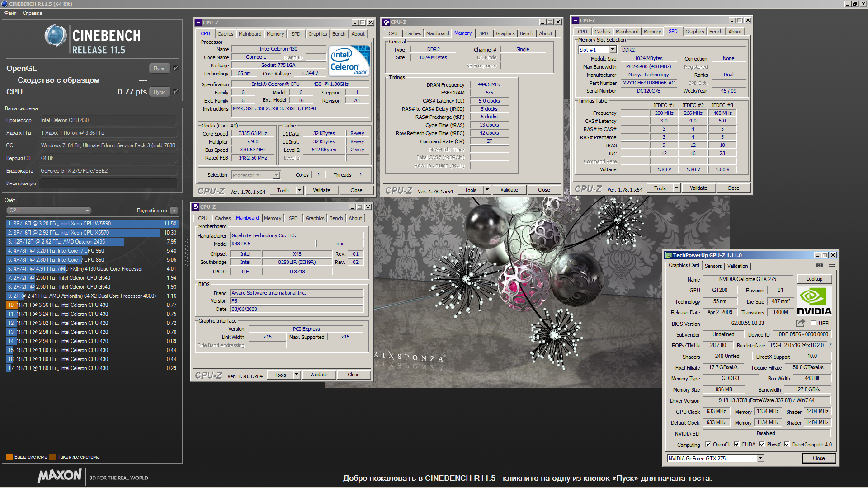This screenshot has height=488, width=868.
Task: Expand Tools arrow in CPU-Z SPD window
Action: pos(676,188)
